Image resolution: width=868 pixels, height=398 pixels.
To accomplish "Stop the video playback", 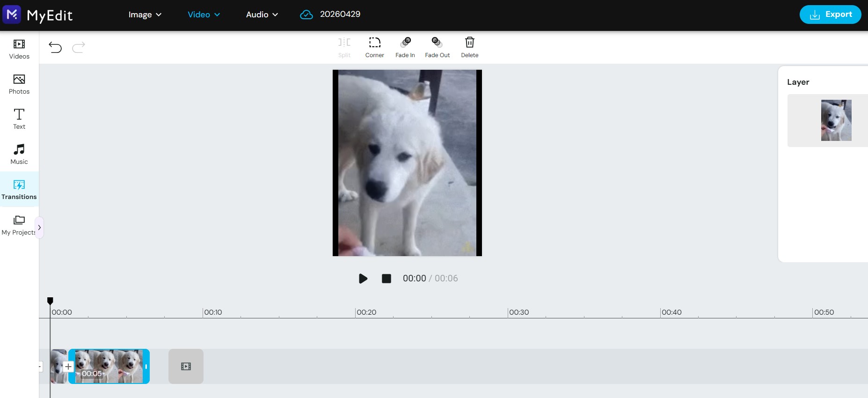I will point(387,279).
